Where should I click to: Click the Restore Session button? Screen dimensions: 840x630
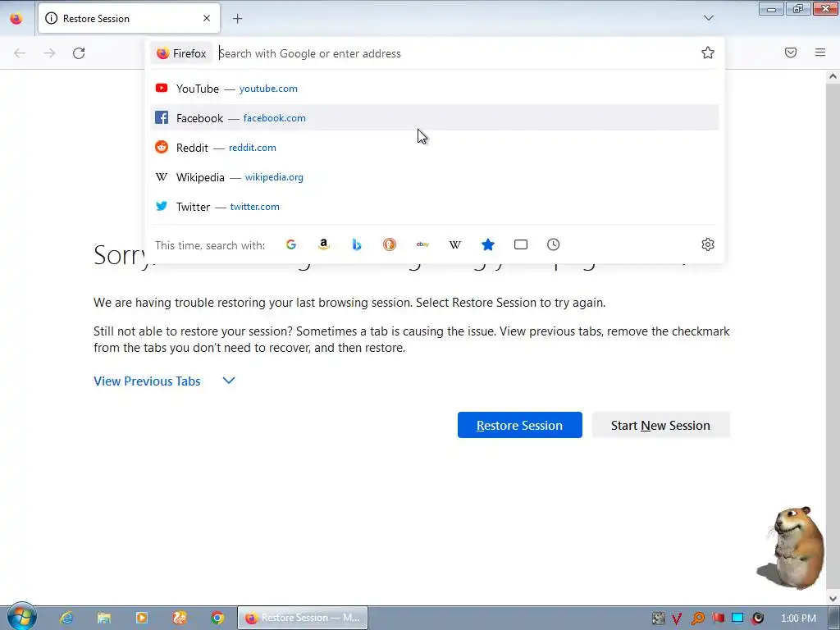click(519, 425)
